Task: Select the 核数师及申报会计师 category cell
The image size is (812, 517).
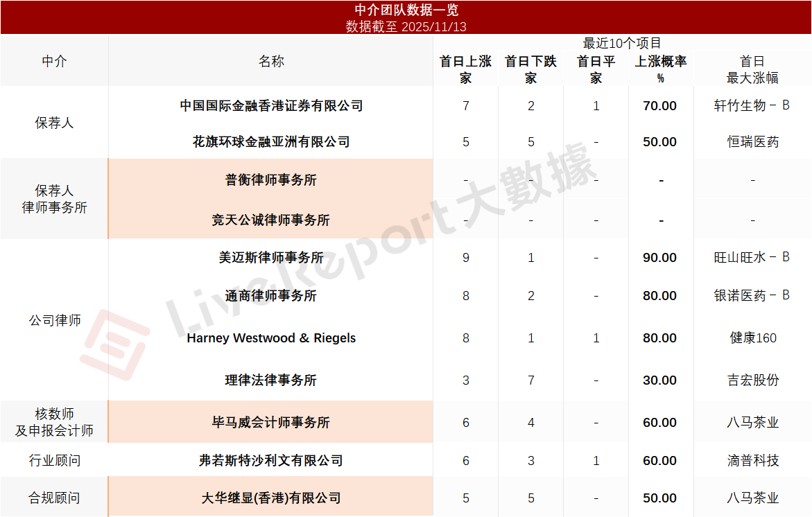Action: point(54,422)
